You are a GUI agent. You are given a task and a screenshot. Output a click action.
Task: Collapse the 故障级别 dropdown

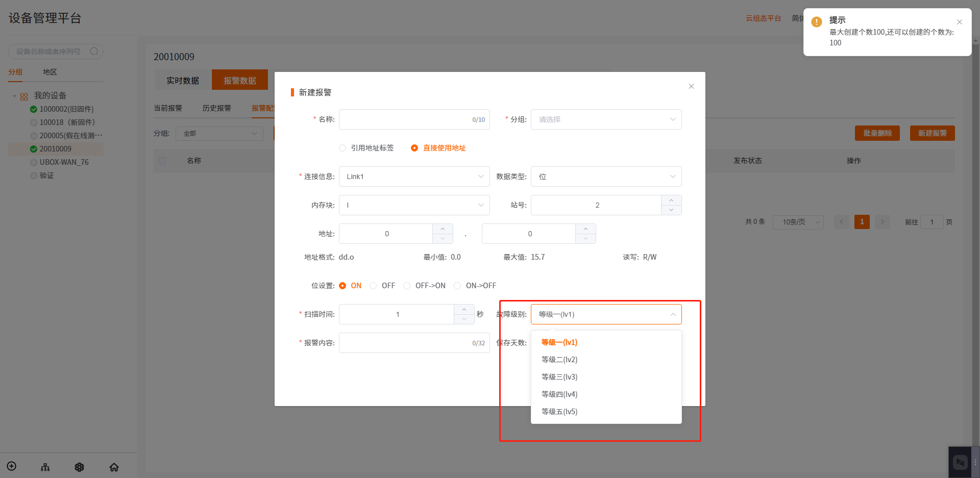tap(606, 314)
